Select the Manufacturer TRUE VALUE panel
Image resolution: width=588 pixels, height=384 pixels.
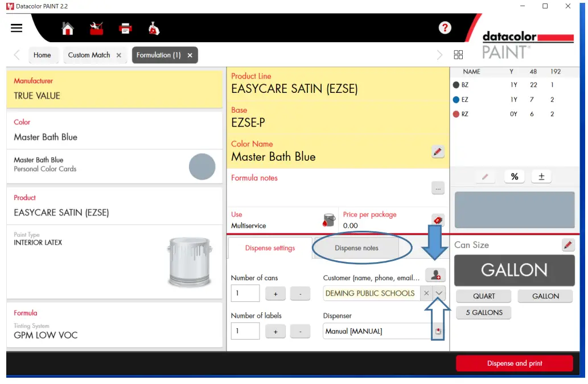[x=114, y=89]
